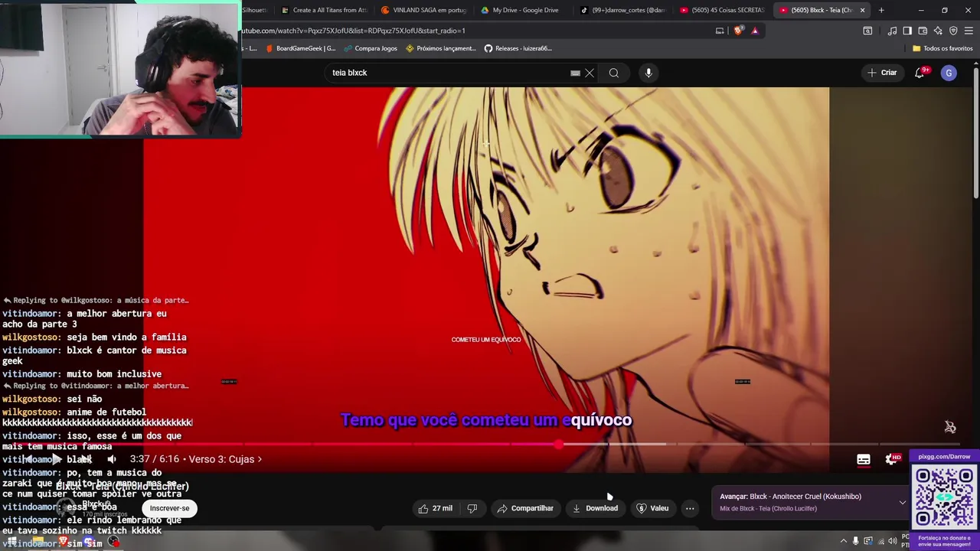
Task: Clear the YouTube search box text
Action: click(590, 73)
